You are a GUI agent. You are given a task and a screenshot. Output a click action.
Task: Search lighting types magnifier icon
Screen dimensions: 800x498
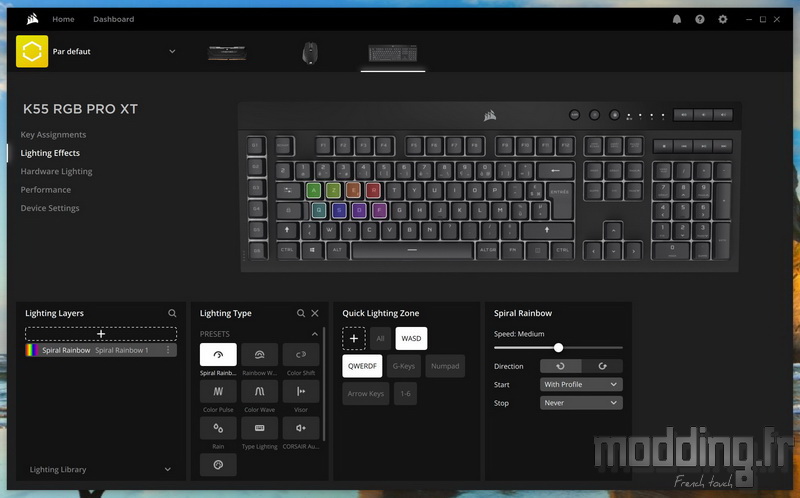tap(301, 313)
